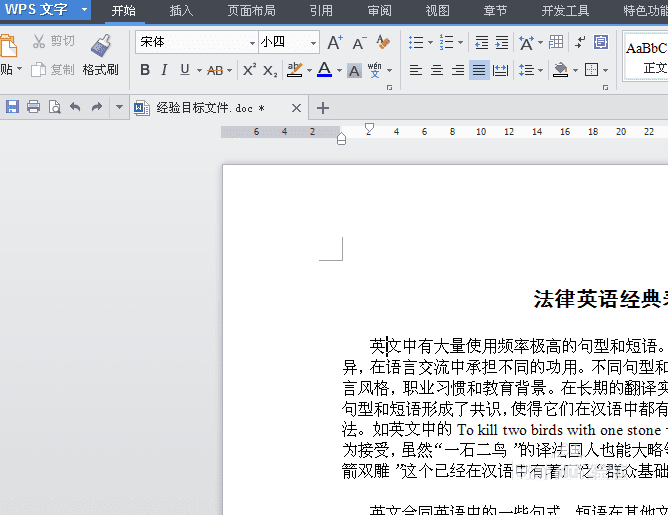Switch to the 引用 tab
The width and height of the screenshot is (668, 515).
[x=321, y=11]
